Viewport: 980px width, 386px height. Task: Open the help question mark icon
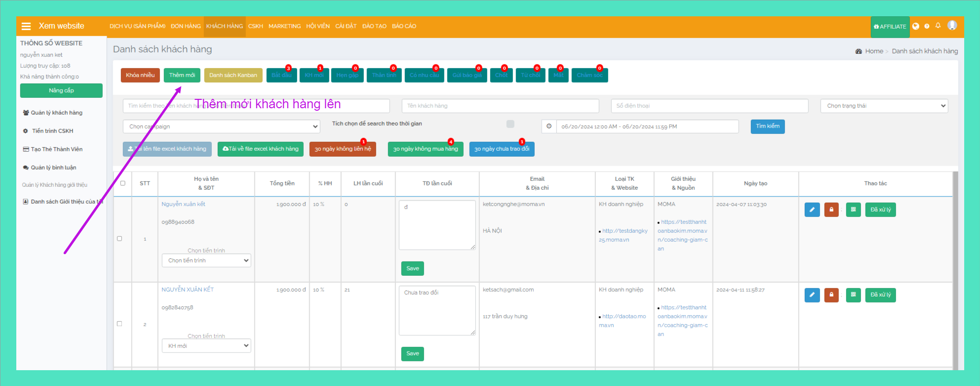pyautogui.click(x=927, y=26)
